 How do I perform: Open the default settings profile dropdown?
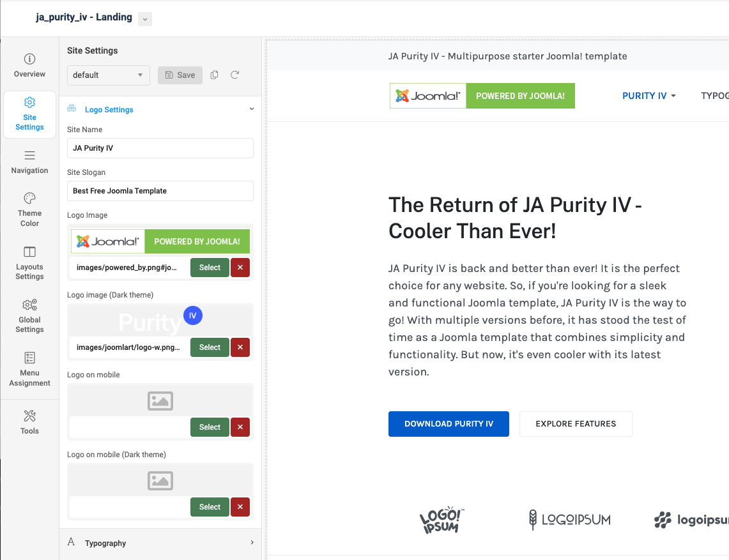point(108,75)
